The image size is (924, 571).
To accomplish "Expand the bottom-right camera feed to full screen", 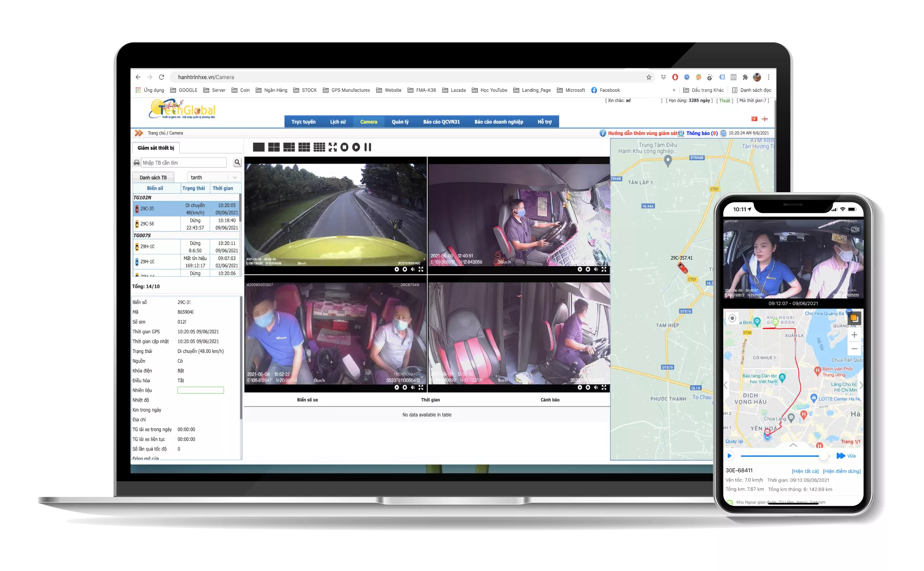I will pyautogui.click(x=604, y=388).
